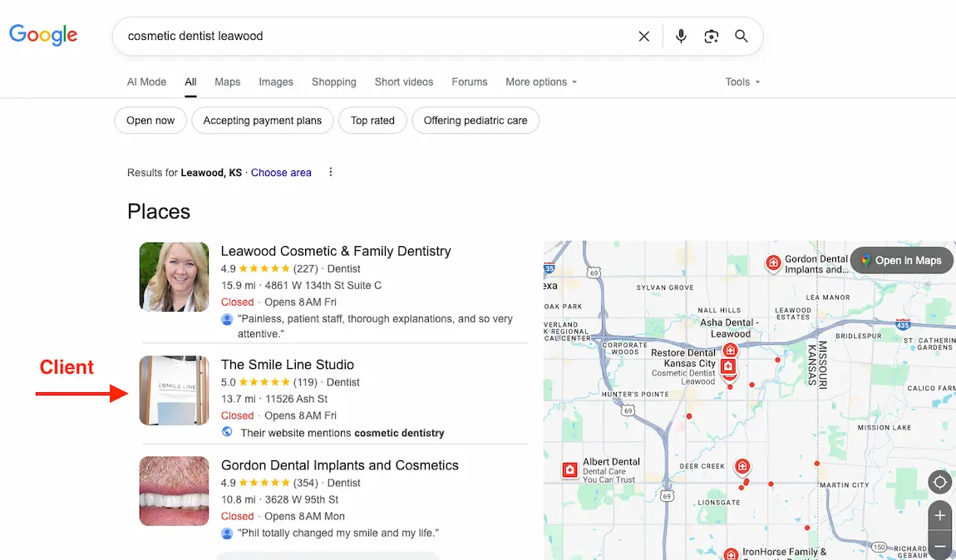
Task: Click the Gordon Dental teeth photo thumbnail
Action: (175, 491)
